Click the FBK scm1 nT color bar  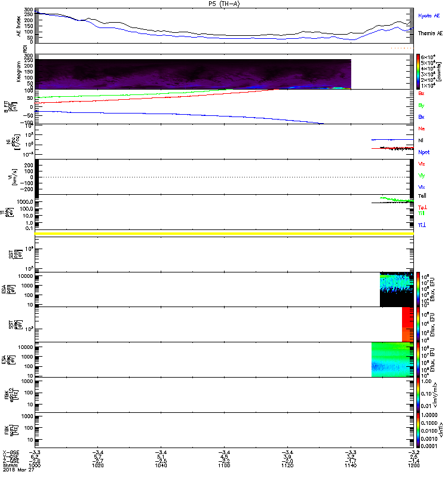point(418,430)
